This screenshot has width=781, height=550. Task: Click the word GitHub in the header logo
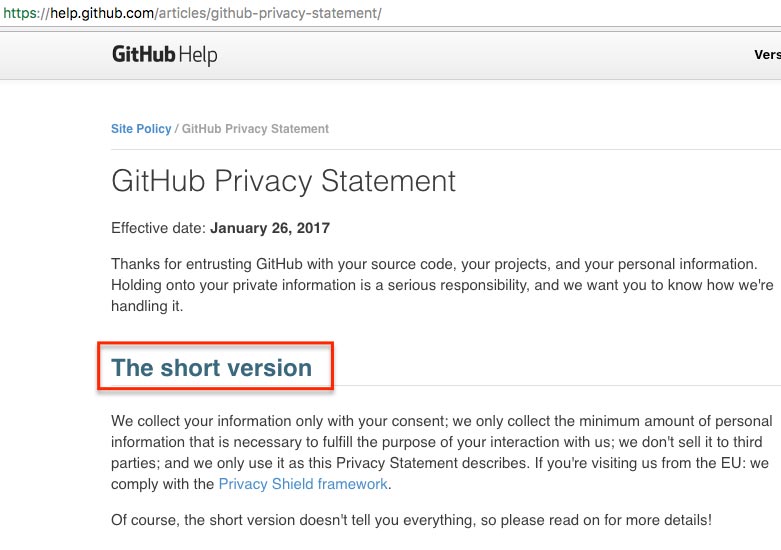(143, 54)
